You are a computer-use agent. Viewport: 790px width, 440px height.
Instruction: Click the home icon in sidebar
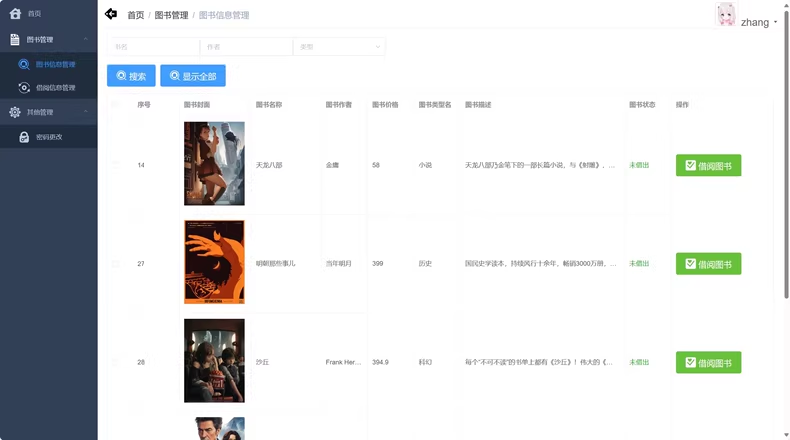pos(15,14)
